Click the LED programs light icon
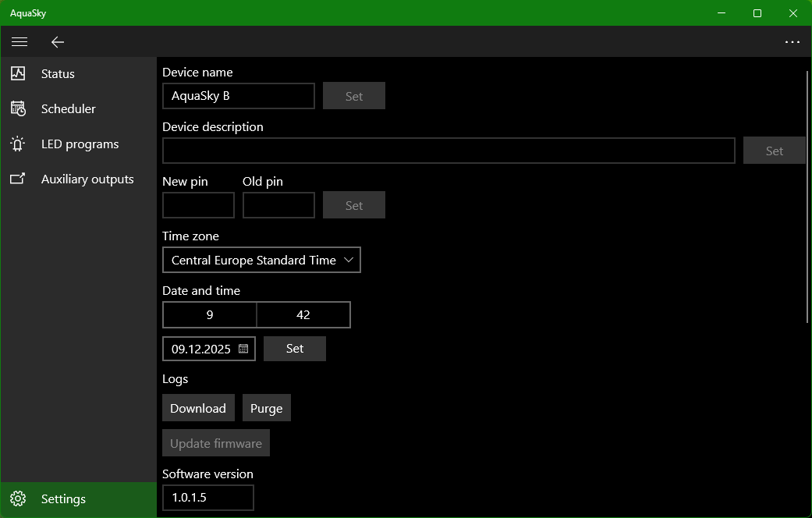This screenshot has width=812, height=518. point(18,144)
